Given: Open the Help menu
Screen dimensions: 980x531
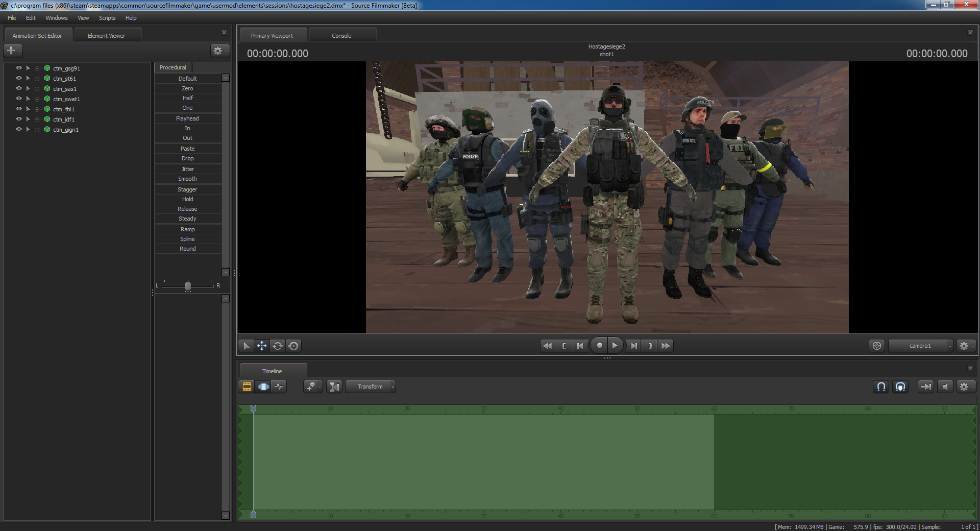Looking at the screenshot, I should click(x=131, y=18).
